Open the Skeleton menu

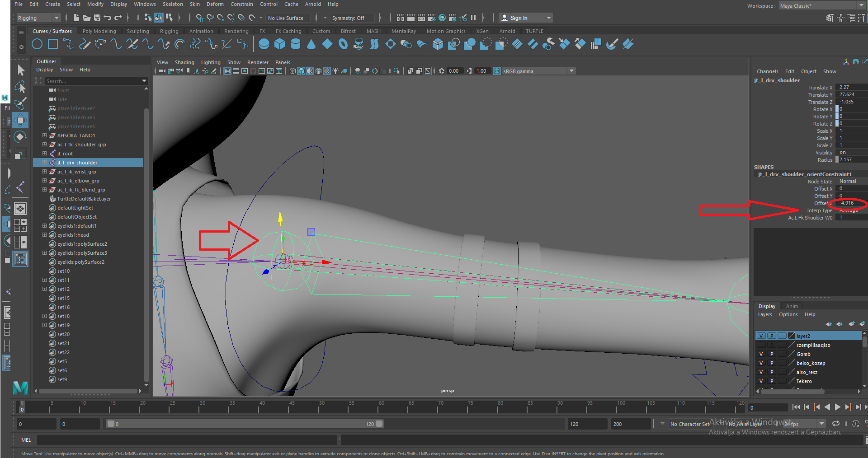click(173, 4)
